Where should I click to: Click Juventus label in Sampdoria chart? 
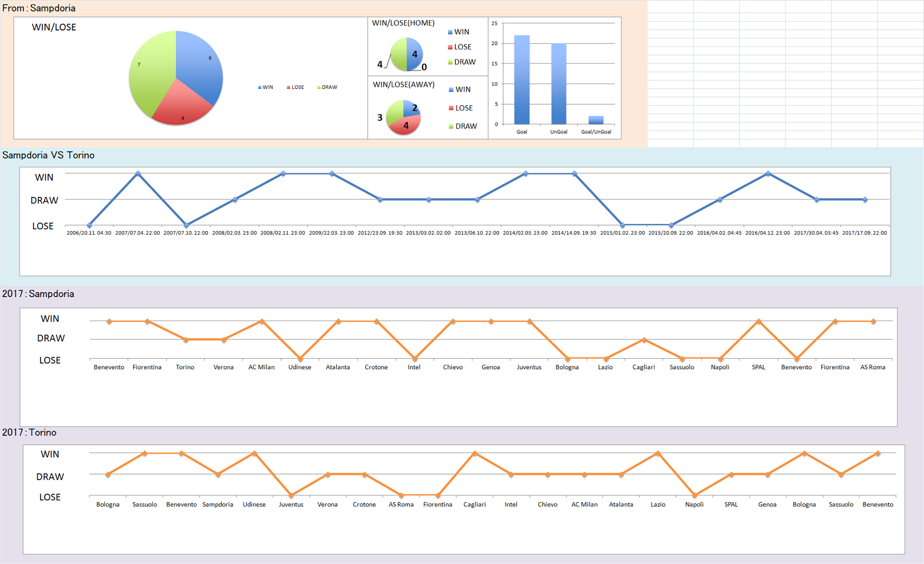point(529,367)
